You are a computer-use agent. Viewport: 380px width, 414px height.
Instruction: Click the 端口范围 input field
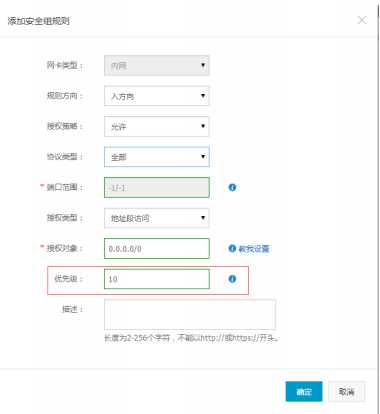[x=157, y=187]
